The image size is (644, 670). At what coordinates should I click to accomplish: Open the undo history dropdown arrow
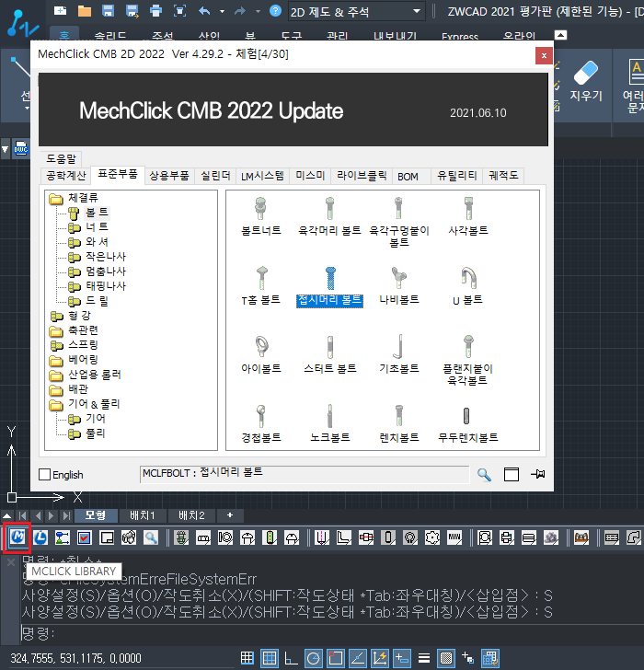point(222,12)
